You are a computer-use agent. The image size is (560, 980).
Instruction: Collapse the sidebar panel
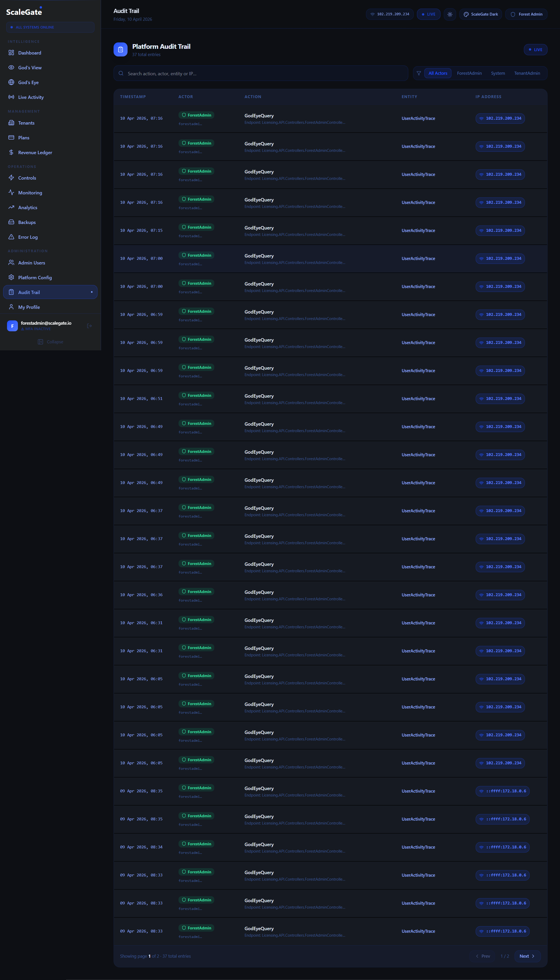pos(50,342)
